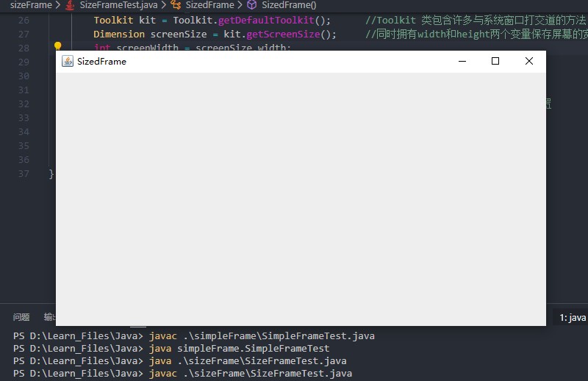Click terminal line 'java simpleFrame.SimpleFrameTest'
Viewport: 588px width, 381px height.
240,349
